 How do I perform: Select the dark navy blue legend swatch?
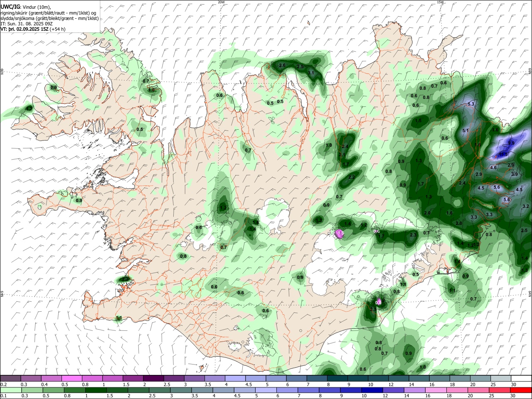click(x=372, y=390)
